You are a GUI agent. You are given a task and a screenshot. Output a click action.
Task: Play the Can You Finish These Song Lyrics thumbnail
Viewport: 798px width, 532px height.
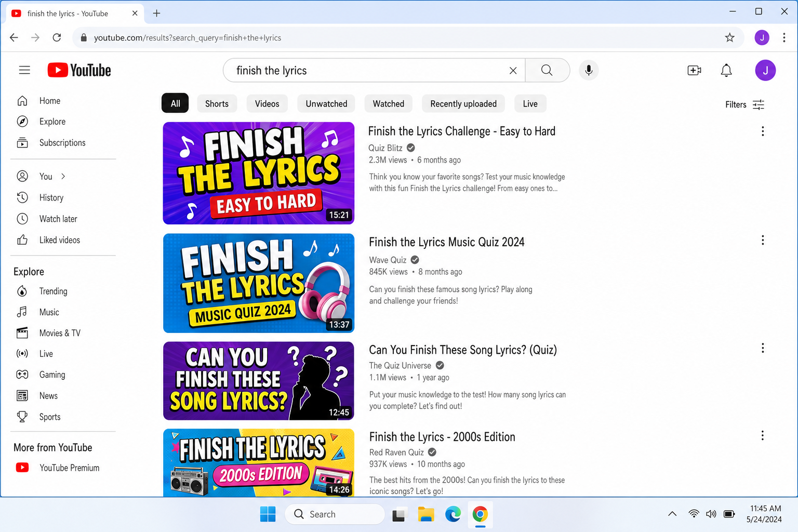click(x=259, y=381)
